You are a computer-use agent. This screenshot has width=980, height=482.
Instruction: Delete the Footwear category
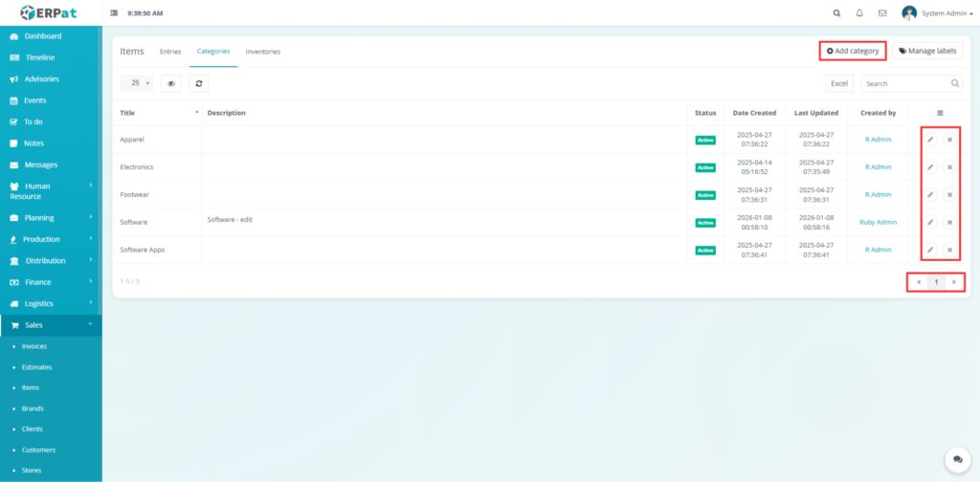(949, 195)
